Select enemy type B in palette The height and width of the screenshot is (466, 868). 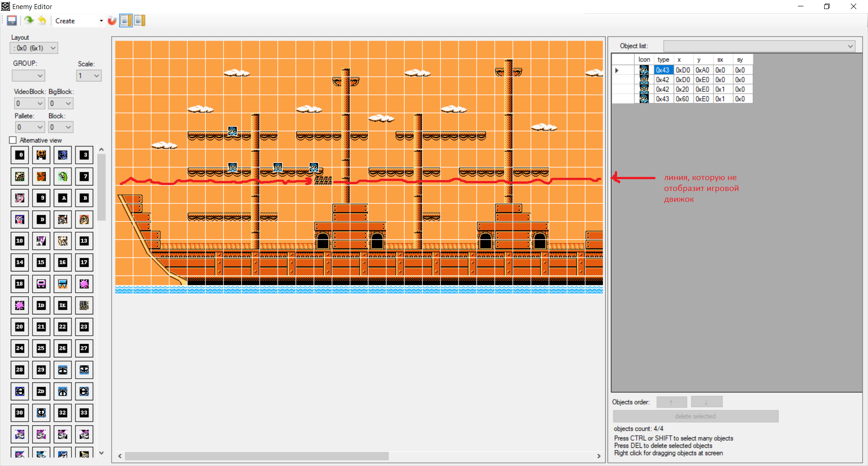tap(84, 198)
